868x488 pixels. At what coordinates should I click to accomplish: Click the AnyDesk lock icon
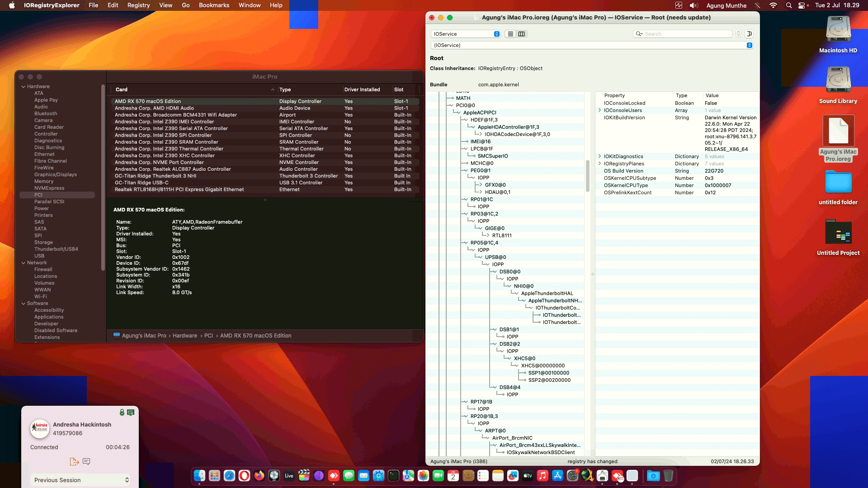coord(122,412)
